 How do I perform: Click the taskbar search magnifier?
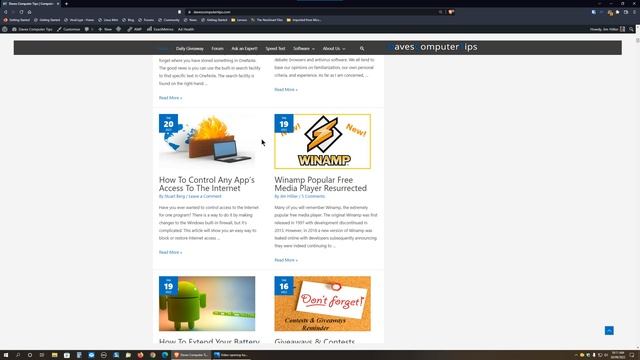pos(18,355)
